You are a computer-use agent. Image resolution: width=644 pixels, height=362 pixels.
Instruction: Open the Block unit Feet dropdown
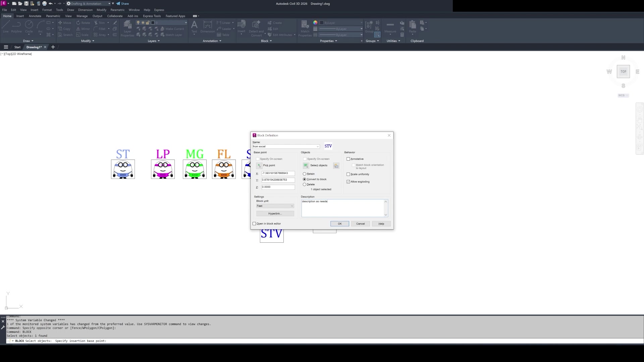275,206
